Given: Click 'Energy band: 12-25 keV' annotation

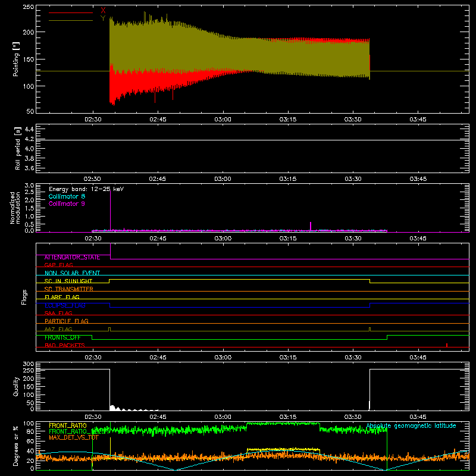Looking at the screenshot, I should click(x=86, y=189).
